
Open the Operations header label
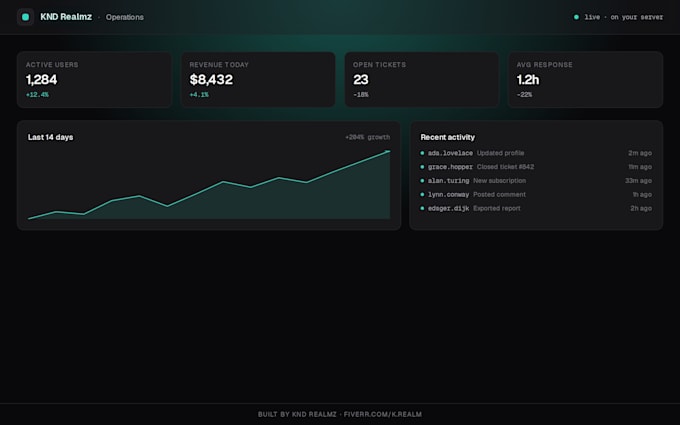(x=124, y=17)
